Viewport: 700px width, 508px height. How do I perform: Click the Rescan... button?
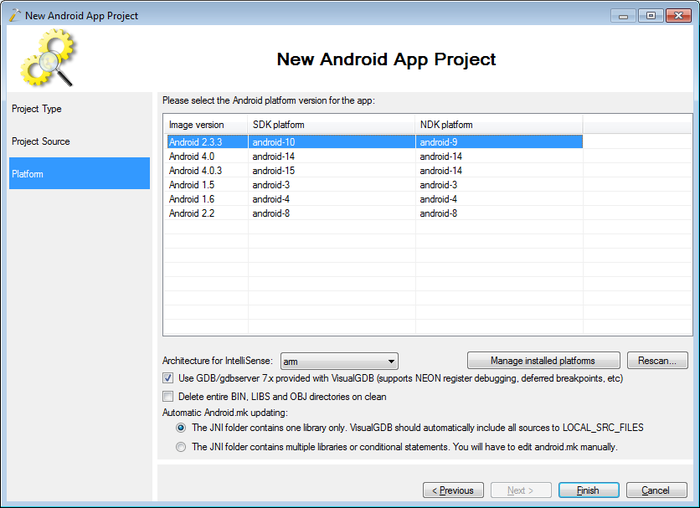click(657, 360)
